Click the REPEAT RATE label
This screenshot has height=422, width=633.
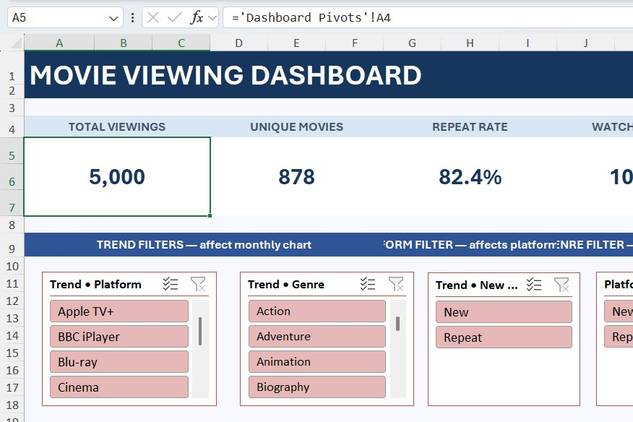pos(470,127)
